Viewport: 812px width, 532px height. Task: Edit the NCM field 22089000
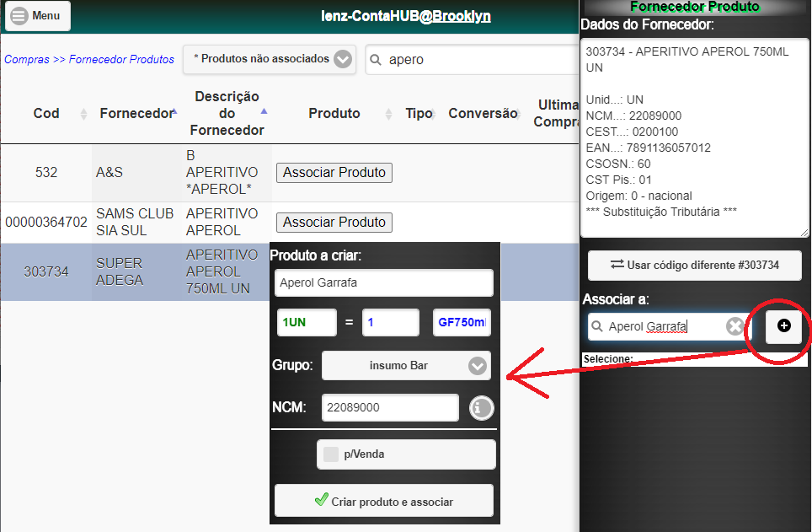point(390,407)
